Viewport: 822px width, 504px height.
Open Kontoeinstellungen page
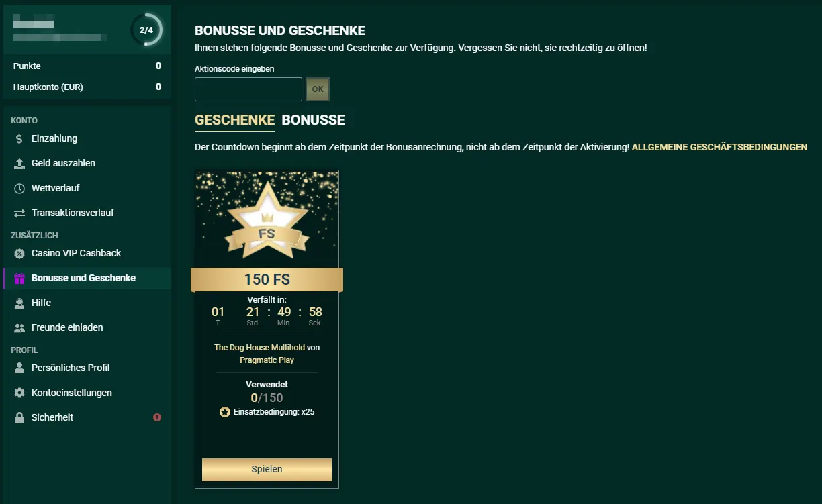[87, 393]
